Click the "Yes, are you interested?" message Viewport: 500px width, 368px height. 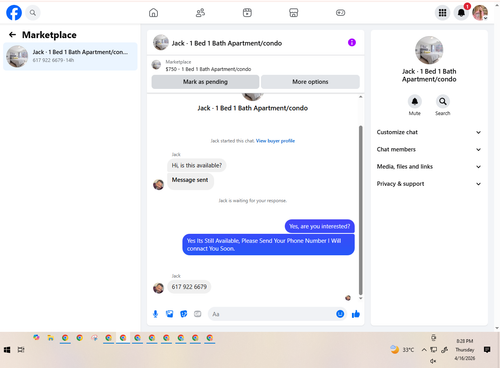[x=320, y=226]
